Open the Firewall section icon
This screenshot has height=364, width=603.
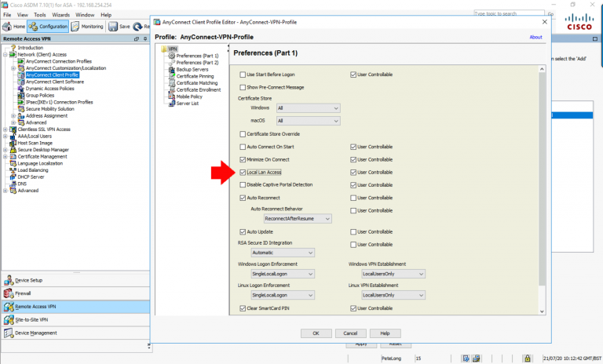9,293
